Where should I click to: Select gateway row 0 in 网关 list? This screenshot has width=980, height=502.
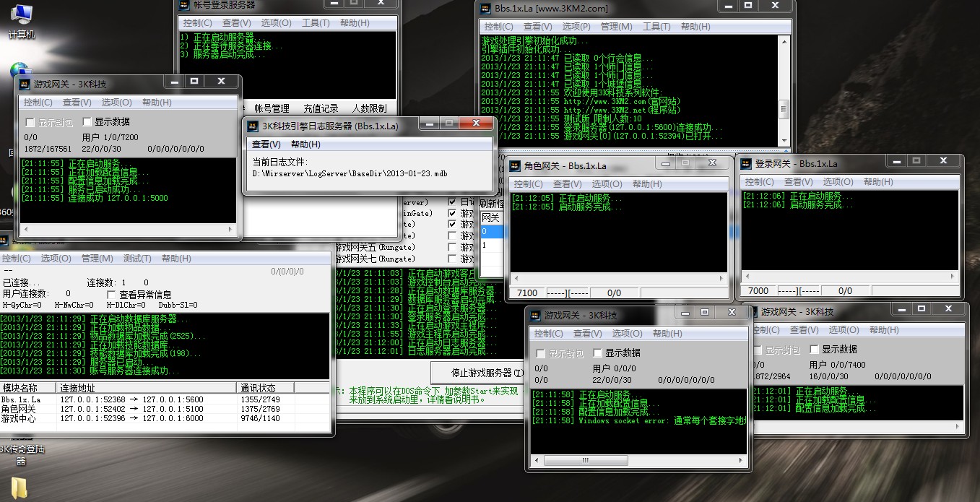(x=492, y=231)
